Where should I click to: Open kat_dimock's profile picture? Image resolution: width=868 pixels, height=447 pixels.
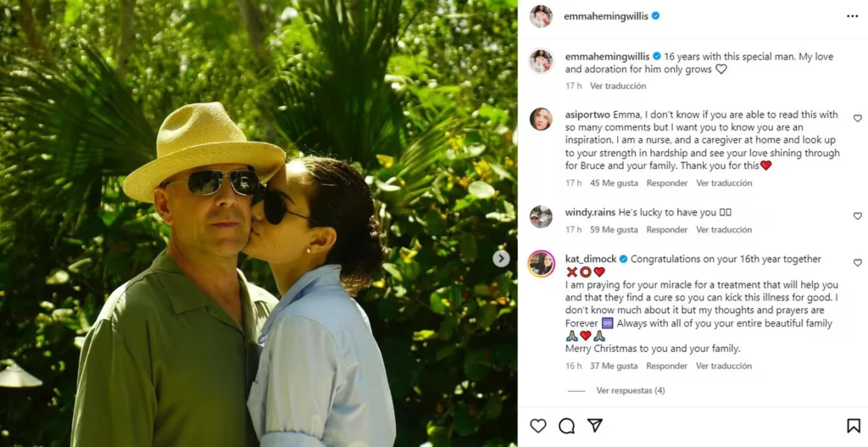pyautogui.click(x=541, y=264)
